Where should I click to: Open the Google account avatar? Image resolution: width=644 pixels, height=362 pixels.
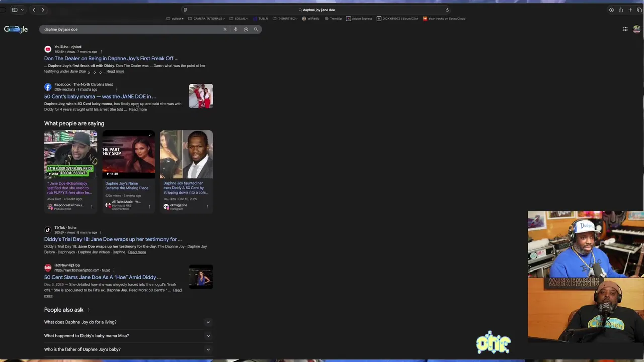(x=637, y=29)
